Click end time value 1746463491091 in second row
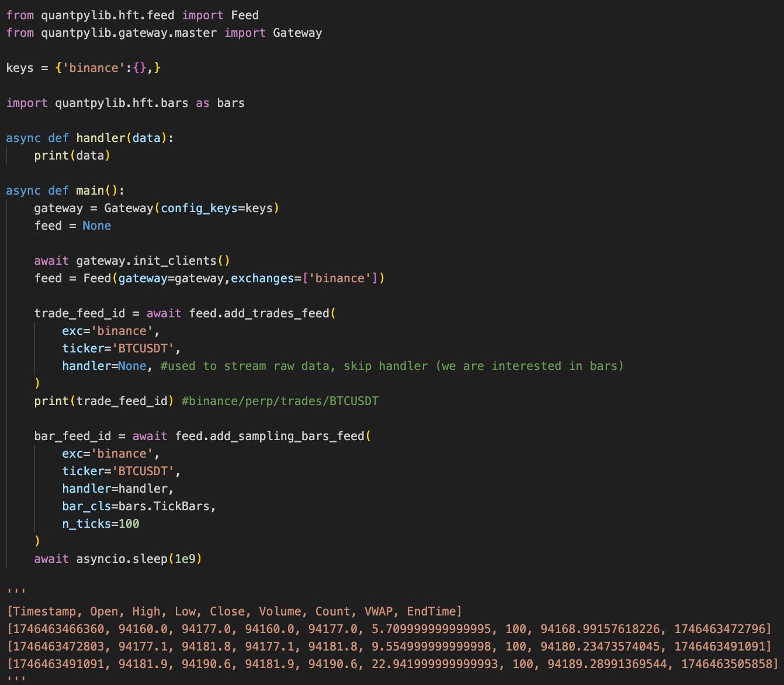 [720, 646]
